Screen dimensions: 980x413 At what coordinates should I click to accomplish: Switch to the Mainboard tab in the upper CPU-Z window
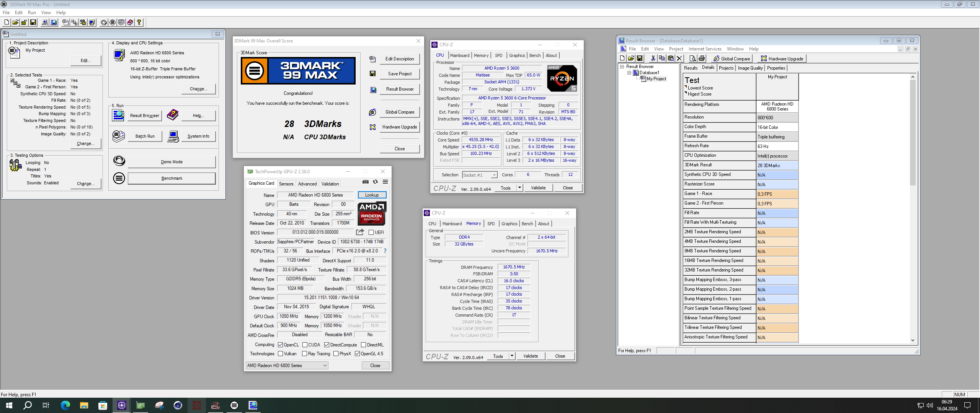coord(459,55)
